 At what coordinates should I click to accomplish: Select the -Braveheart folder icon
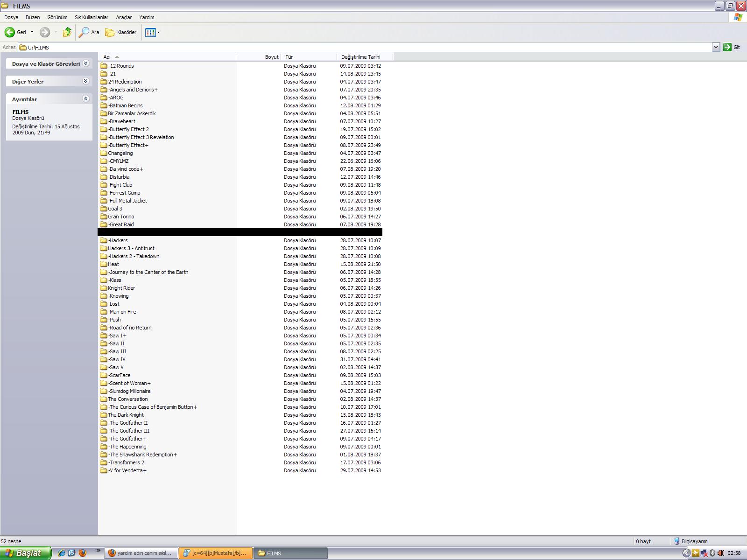pyautogui.click(x=104, y=121)
